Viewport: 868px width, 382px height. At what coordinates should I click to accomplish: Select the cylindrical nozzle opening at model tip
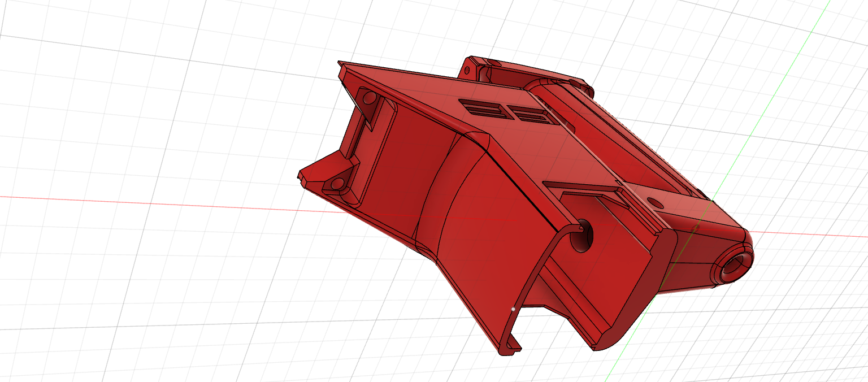(737, 265)
